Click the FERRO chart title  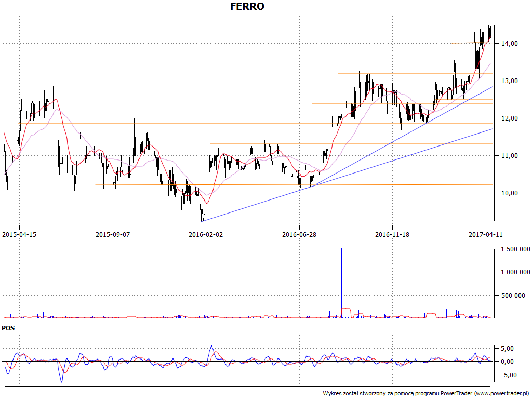(x=247, y=6)
